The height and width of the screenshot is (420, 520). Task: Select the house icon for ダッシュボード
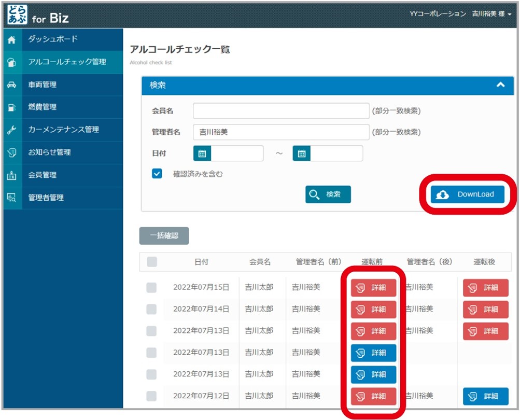click(10, 39)
